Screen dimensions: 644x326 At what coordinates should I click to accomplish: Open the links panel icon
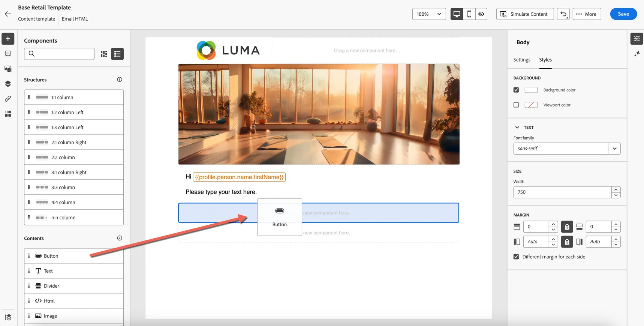coord(8,99)
